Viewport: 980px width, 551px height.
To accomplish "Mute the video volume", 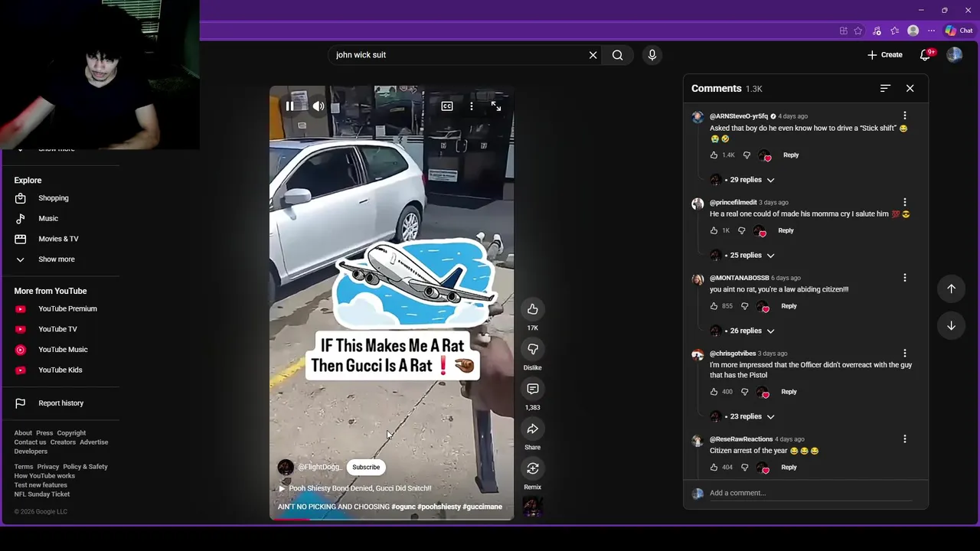I will click(x=318, y=106).
